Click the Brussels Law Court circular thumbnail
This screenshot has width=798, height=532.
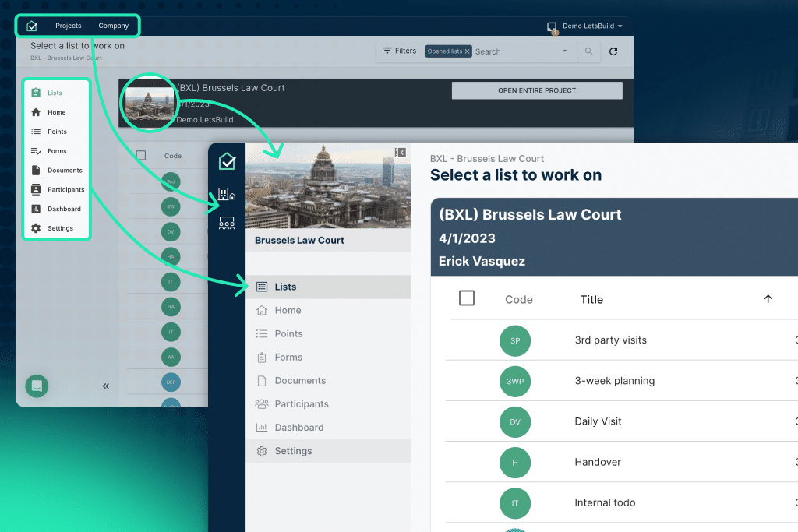pyautogui.click(x=150, y=102)
